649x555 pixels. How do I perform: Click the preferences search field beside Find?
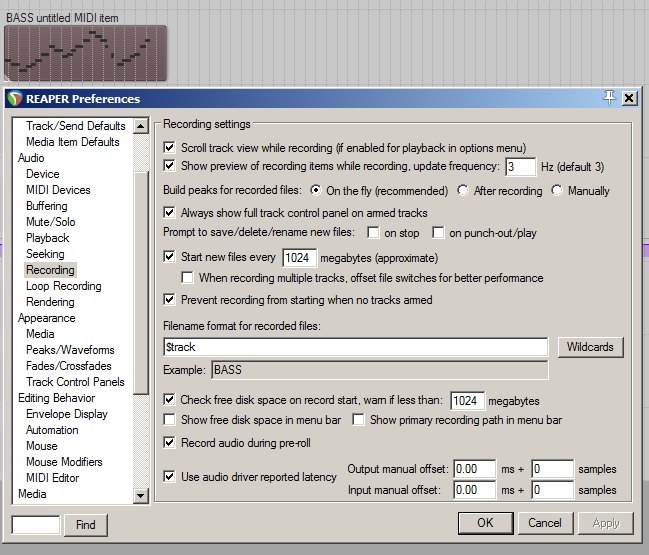[x=36, y=525]
